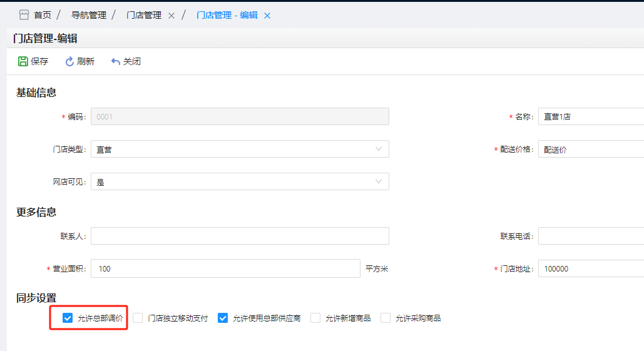Uncheck the 允许总部调价 checkbox
Image resolution: width=644 pixels, height=351 pixels.
click(x=68, y=318)
